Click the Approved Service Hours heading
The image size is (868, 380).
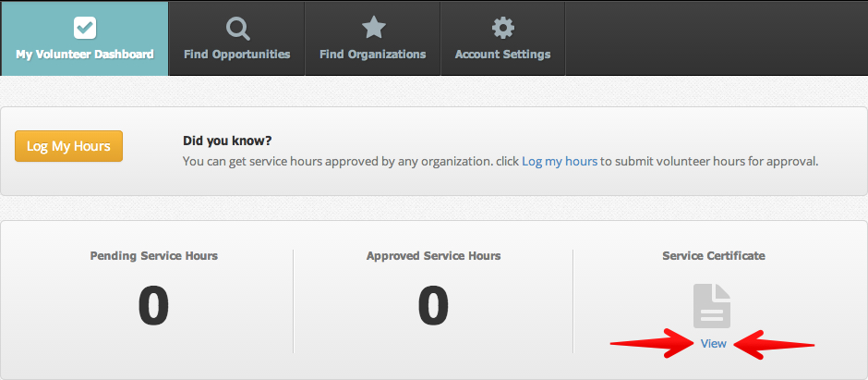pos(433,255)
